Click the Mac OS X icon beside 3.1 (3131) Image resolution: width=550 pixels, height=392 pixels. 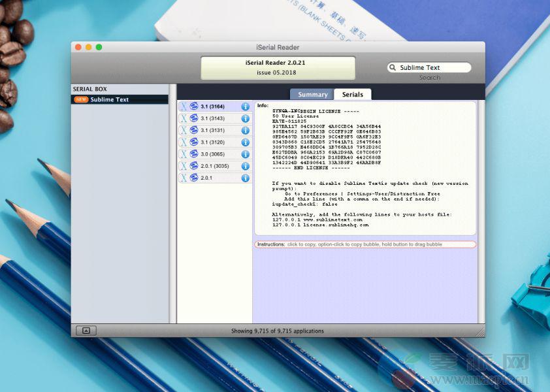pyautogui.click(x=184, y=130)
